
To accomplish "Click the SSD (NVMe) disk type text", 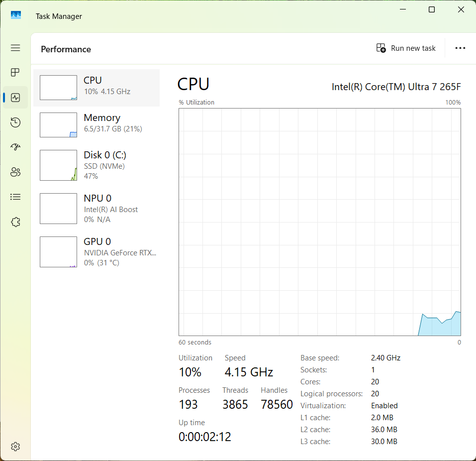I will point(104,166).
